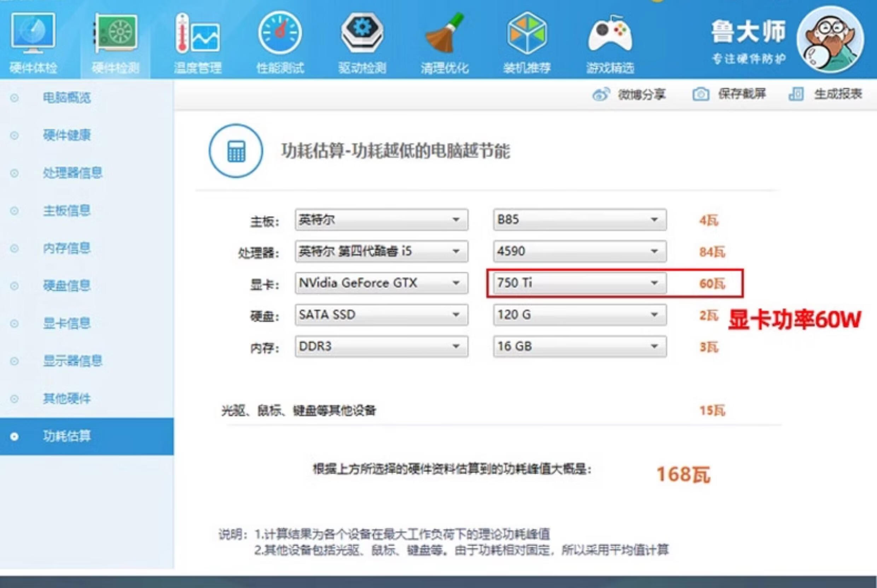The width and height of the screenshot is (877, 588).
Task: Click 保存截屏 text button
Action: (742, 94)
